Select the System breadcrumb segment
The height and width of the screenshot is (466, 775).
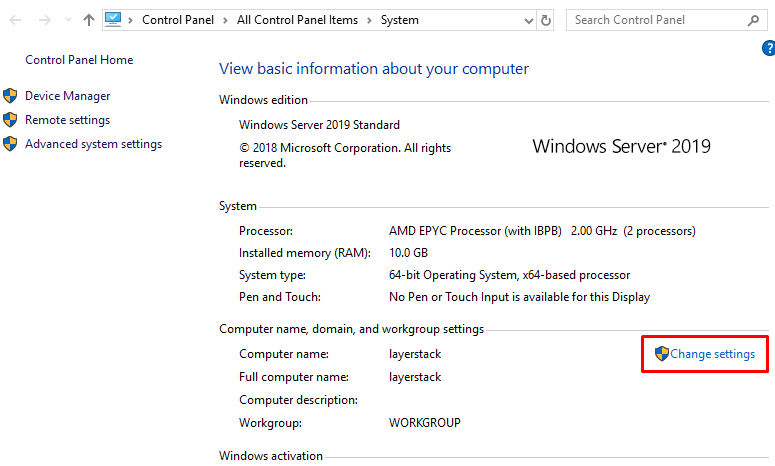point(400,20)
